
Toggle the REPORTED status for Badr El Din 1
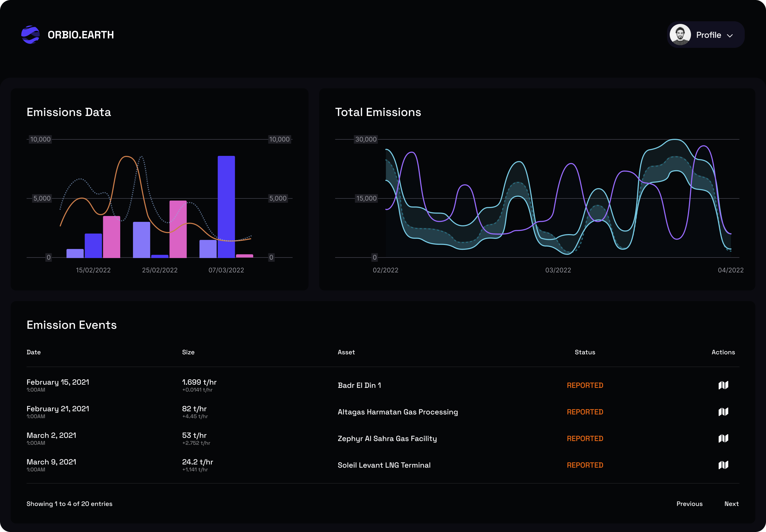(585, 385)
